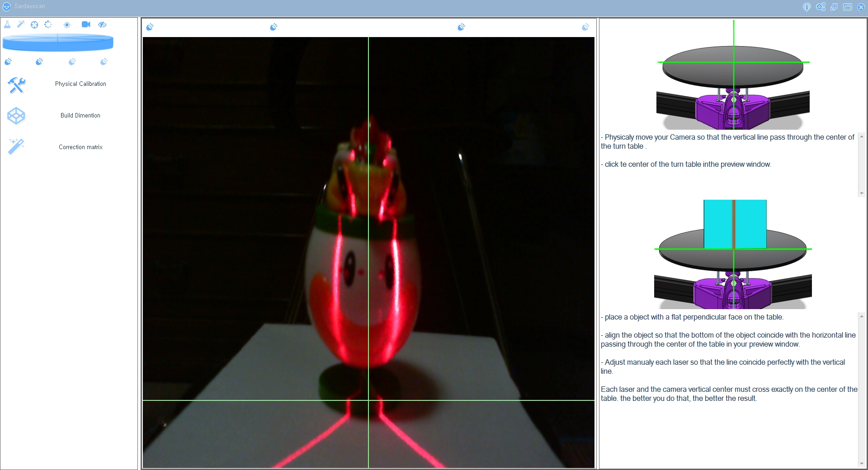Viewport: 868px width, 470px height.
Task: Select the magic wand tool in the toolbar
Action: coord(21,24)
